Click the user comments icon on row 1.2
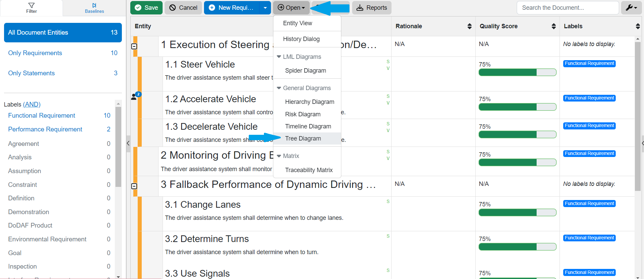Screen dimensions: 644x279 click(x=134, y=97)
